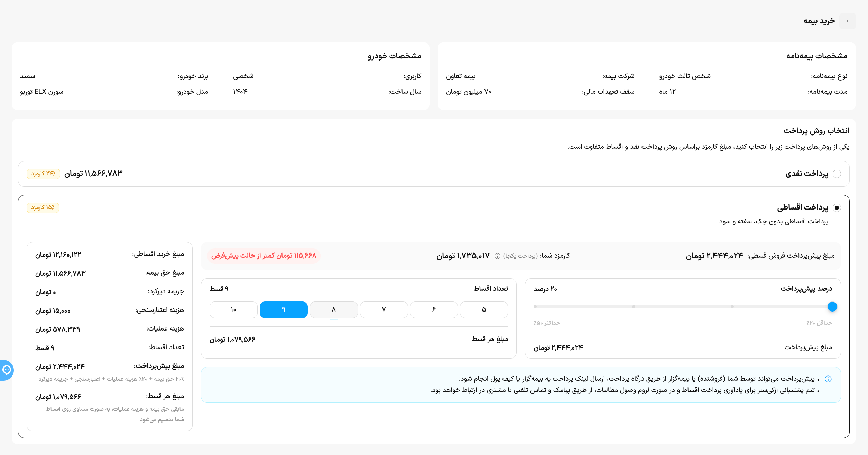Click the cash price ۱۱,۵۶۶,۷۸۳ تومان
This screenshot has width=868, height=455.
point(93,174)
